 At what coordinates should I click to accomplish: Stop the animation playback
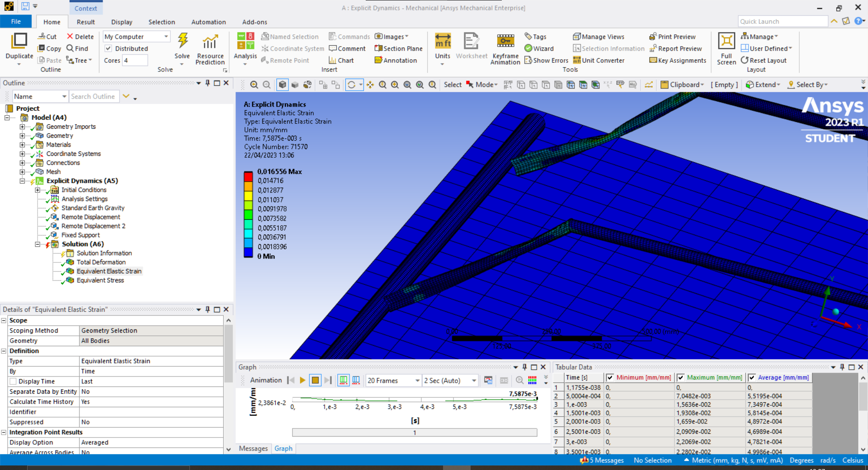coord(315,381)
